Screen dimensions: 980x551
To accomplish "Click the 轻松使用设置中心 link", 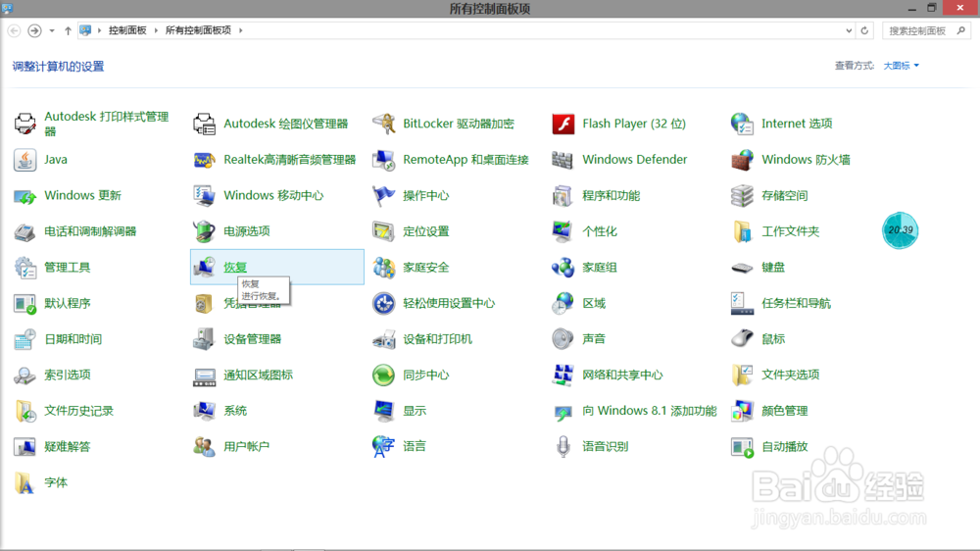I will [449, 303].
